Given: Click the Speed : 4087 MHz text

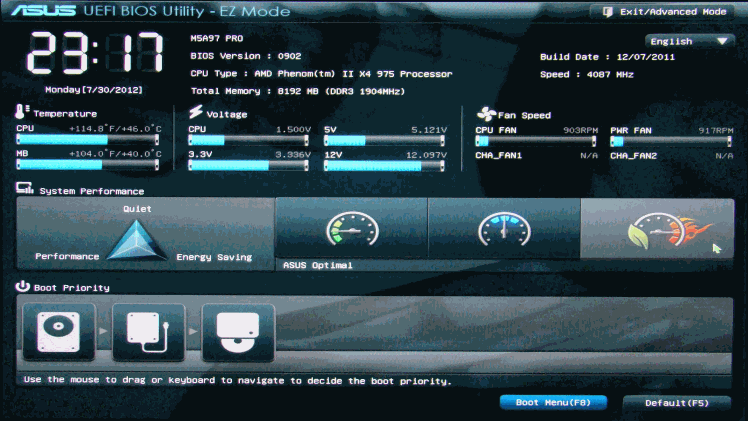Looking at the screenshot, I should [587, 74].
